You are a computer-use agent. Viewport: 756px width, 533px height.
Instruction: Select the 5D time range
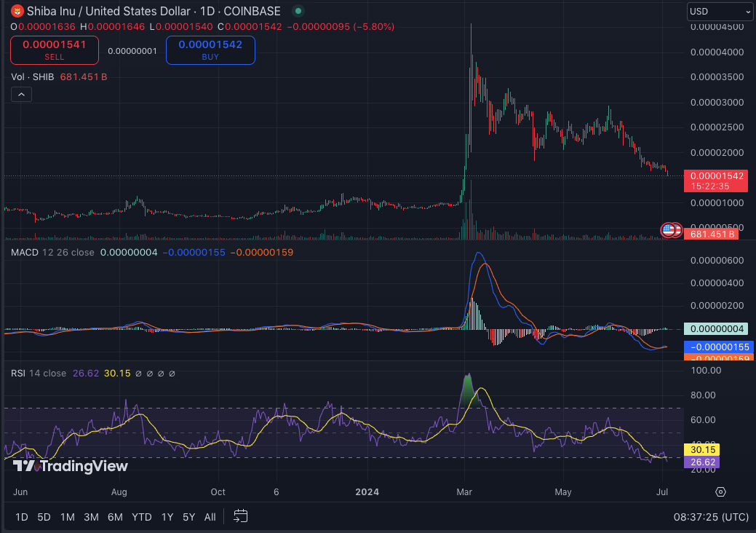pyautogui.click(x=44, y=517)
